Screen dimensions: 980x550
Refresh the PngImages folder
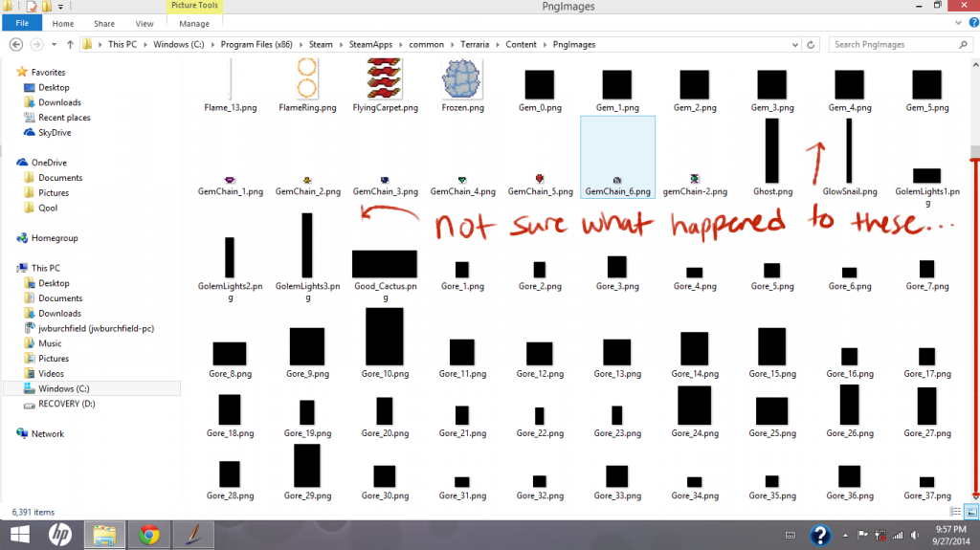(811, 44)
